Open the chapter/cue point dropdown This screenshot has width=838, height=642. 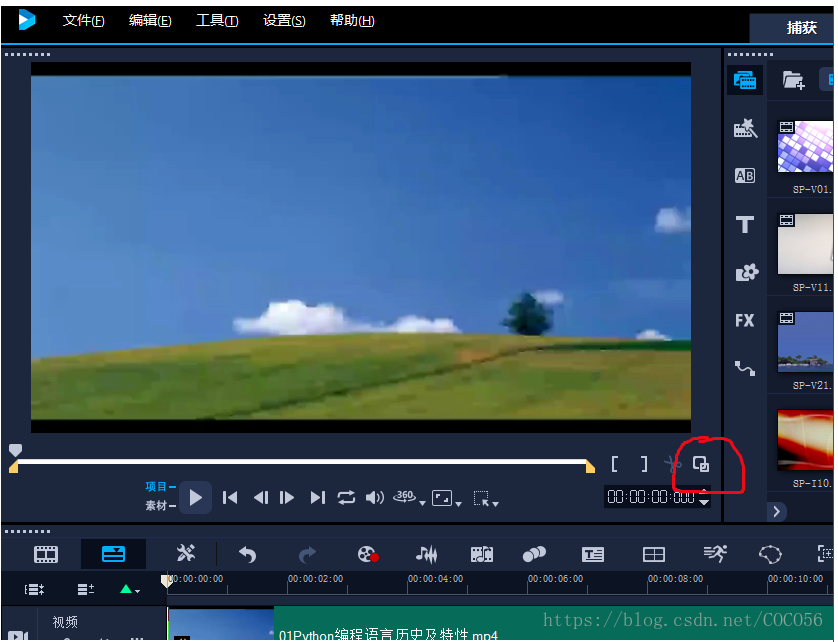pos(130,590)
